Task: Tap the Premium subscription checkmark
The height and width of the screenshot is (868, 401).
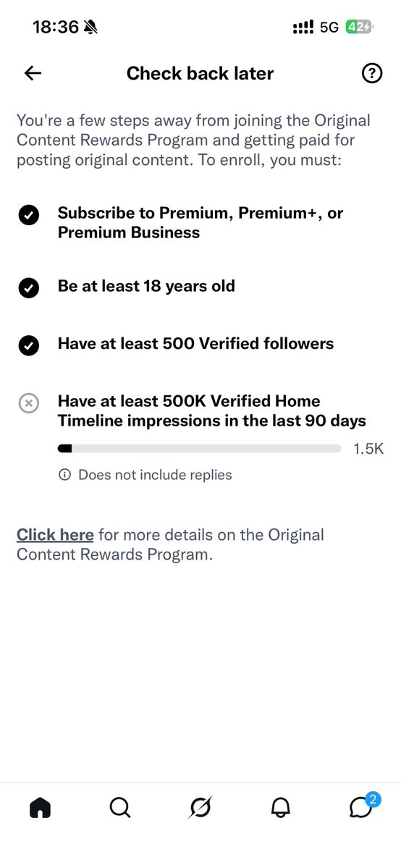Action: (x=28, y=215)
